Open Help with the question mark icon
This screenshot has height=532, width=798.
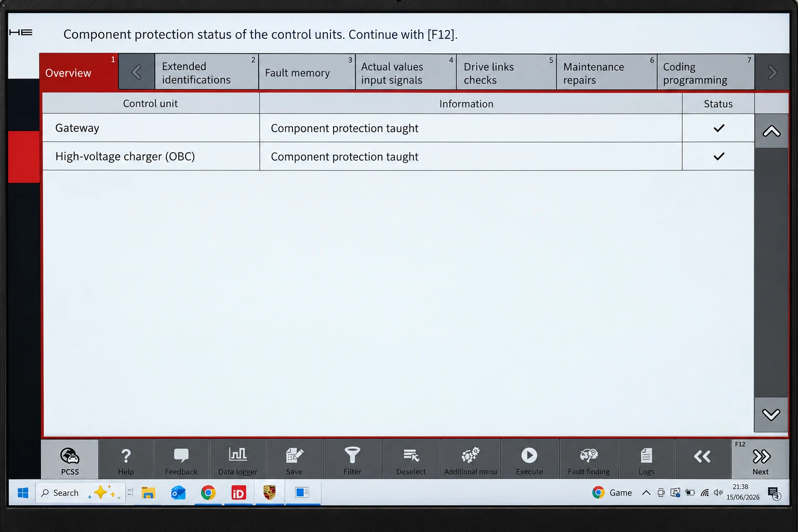(126, 459)
